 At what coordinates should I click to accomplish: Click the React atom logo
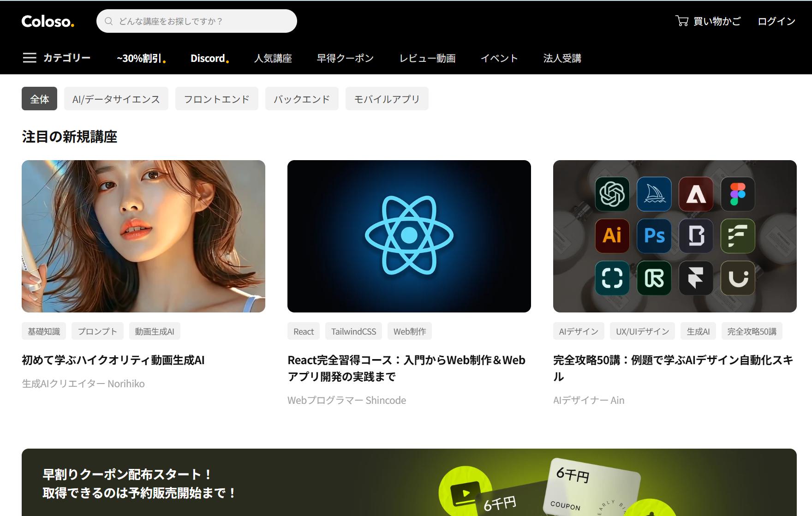click(x=409, y=235)
